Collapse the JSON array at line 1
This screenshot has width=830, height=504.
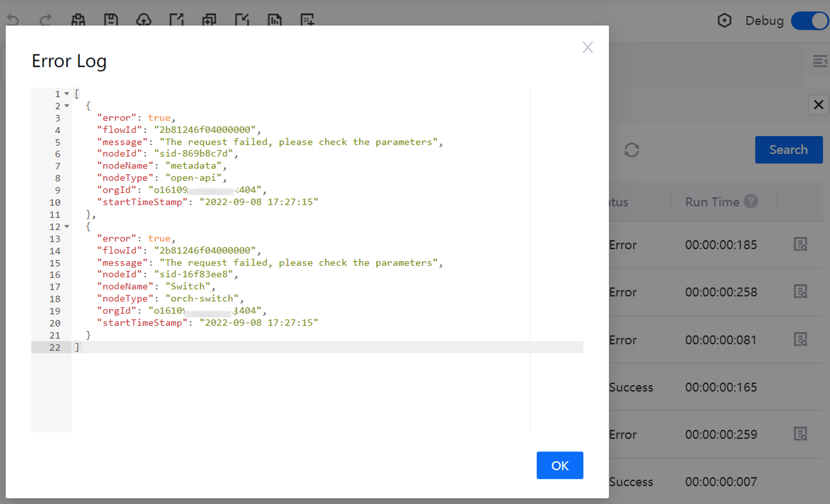tap(67, 94)
